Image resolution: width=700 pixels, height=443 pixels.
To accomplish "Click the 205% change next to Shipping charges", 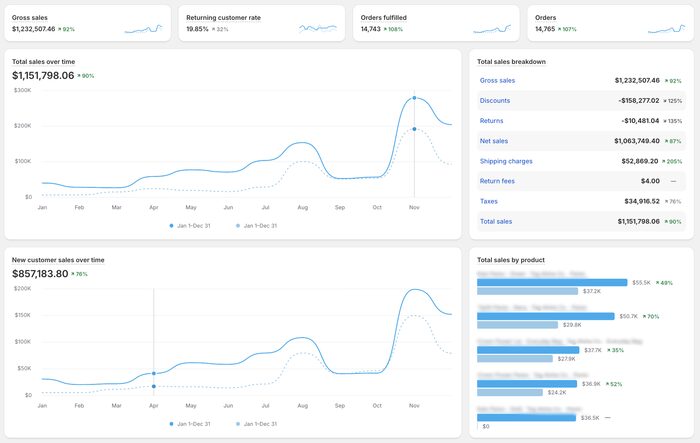I will point(672,162).
